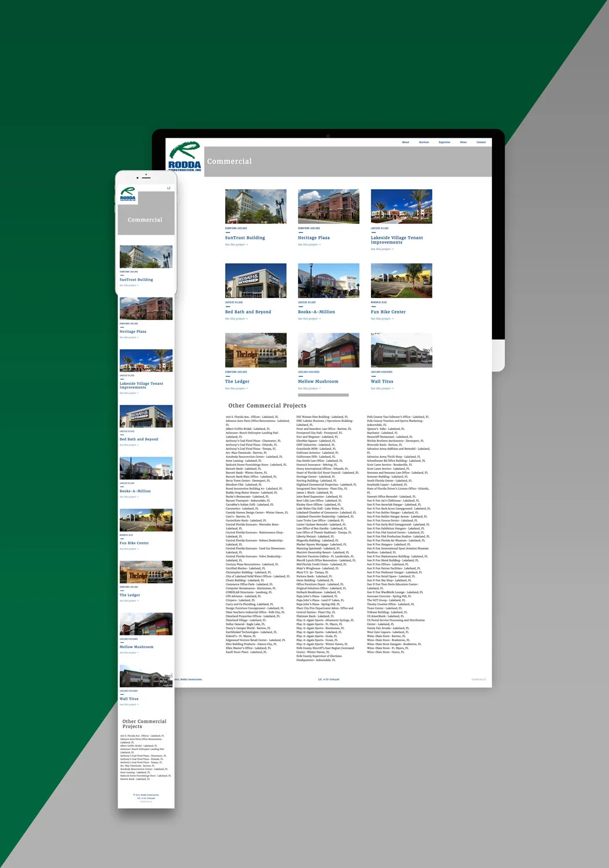Click the Rodda logo in the mobile view
Screen dimensions: 609x868
click(x=128, y=194)
